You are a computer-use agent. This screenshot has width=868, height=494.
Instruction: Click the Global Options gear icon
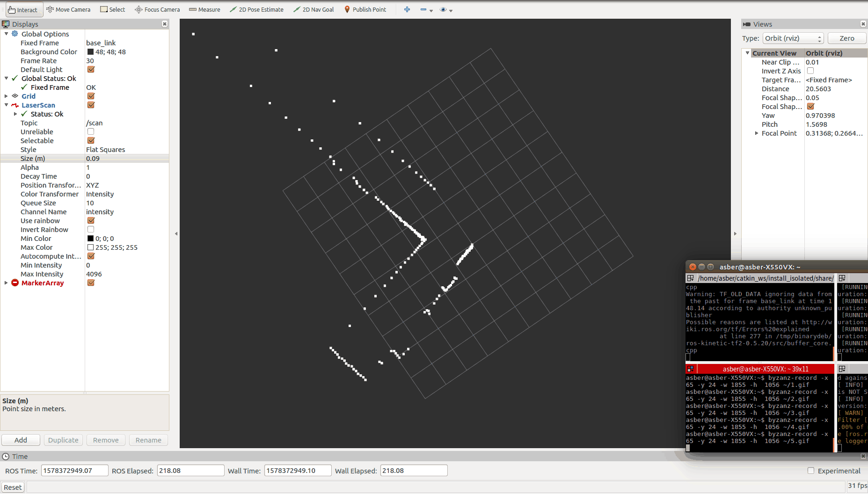pyautogui.click(x=15, y=34)
